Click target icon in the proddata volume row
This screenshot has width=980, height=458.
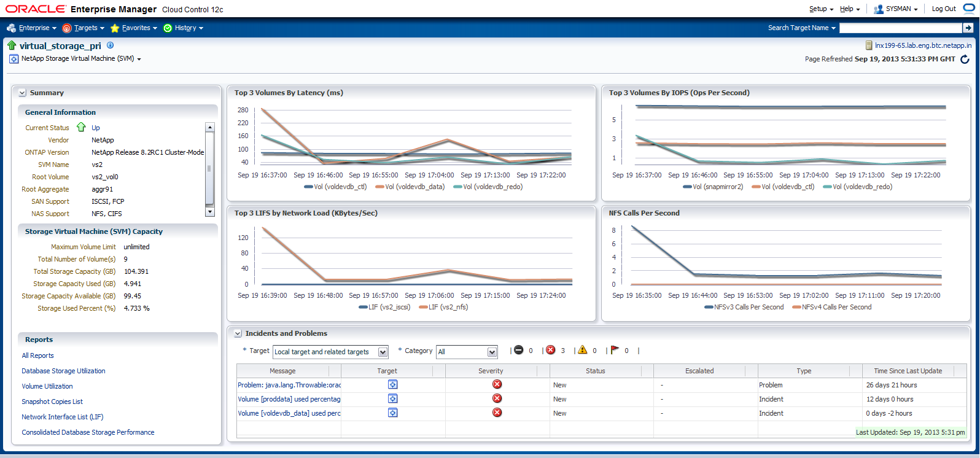392,399
